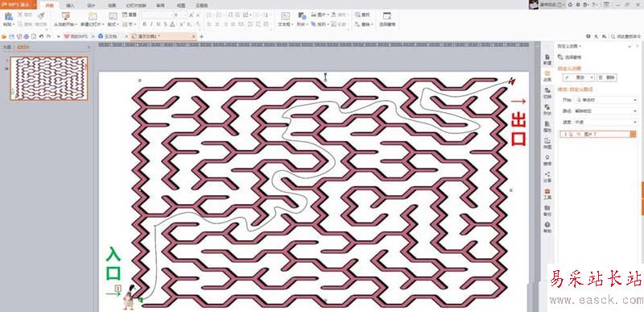
Task: Open the Insert ribbon tab
Action: coord(70,6)
